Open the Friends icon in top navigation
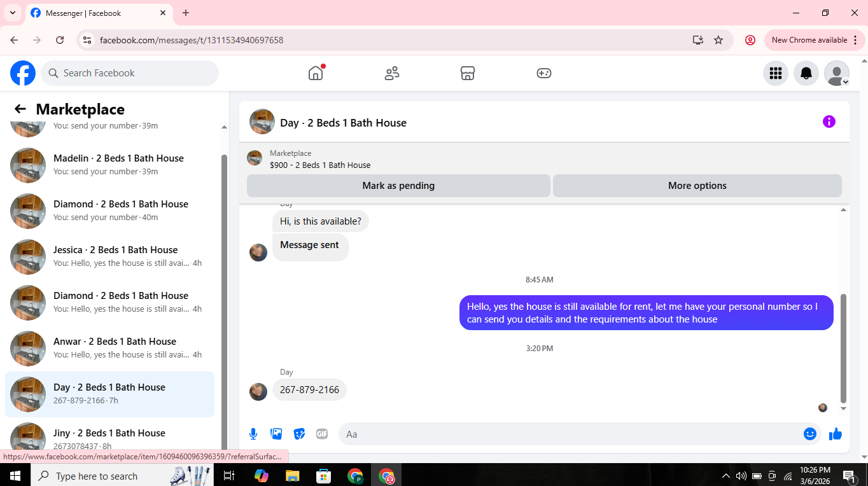This screenshot has width=868, height=486. [x=392, y=73]
